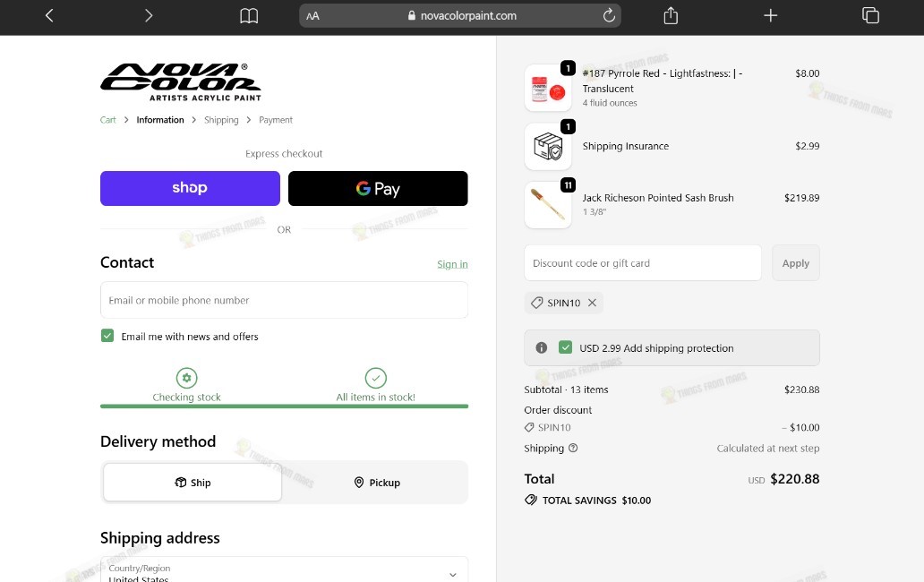Focus the email or mobile phone field
The height and width of the screenshot is (582, 924).
284,300
